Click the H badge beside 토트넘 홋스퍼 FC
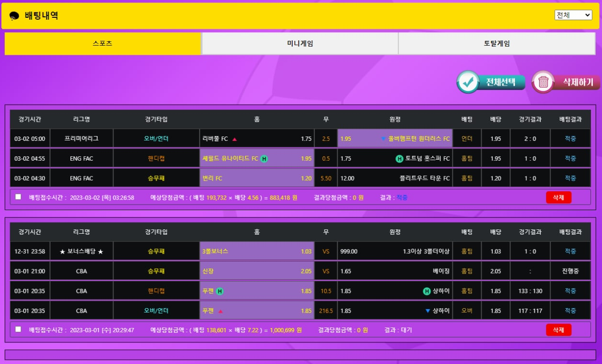The image size is (602, 364). point(399,159)
